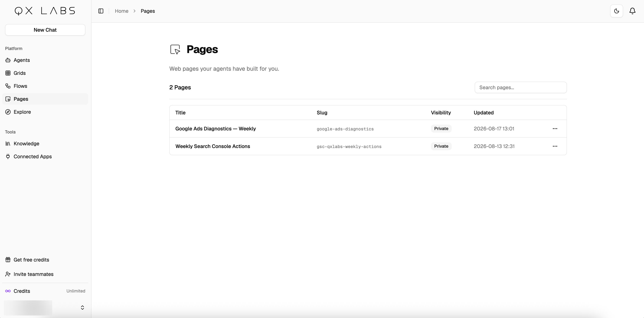644x318 pixels.
Task: Click the Updated column header
Action: coord(484,113)
